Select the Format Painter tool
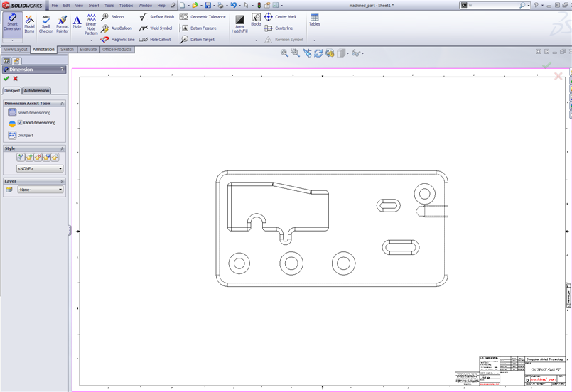The image size is (572, 392). point(63,24)
